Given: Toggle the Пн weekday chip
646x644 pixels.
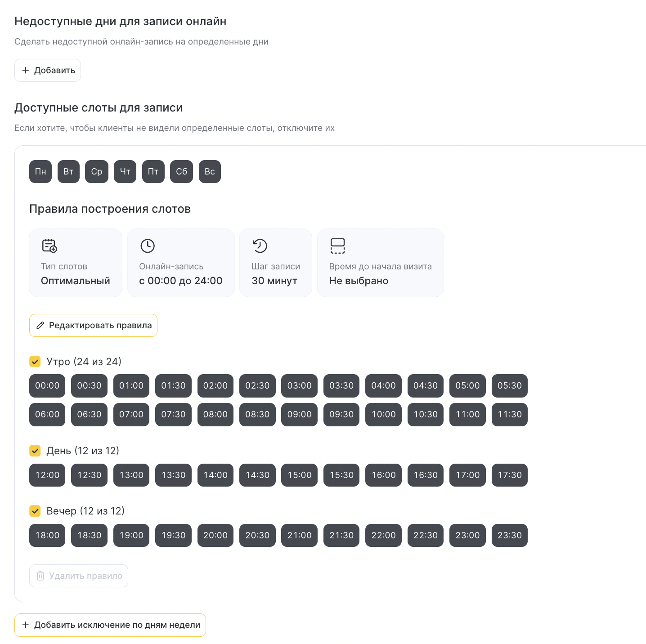Looking at the screenshot, I should 40,171.
